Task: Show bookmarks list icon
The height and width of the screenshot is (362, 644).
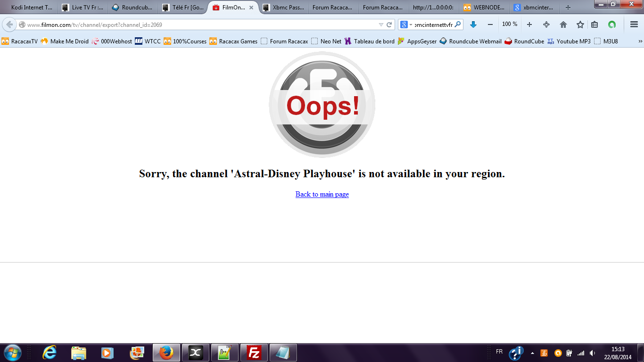Action: 594,25
